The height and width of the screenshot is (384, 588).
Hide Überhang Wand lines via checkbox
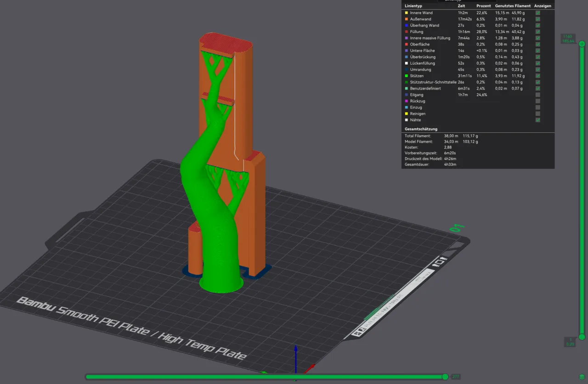(537, 25)
